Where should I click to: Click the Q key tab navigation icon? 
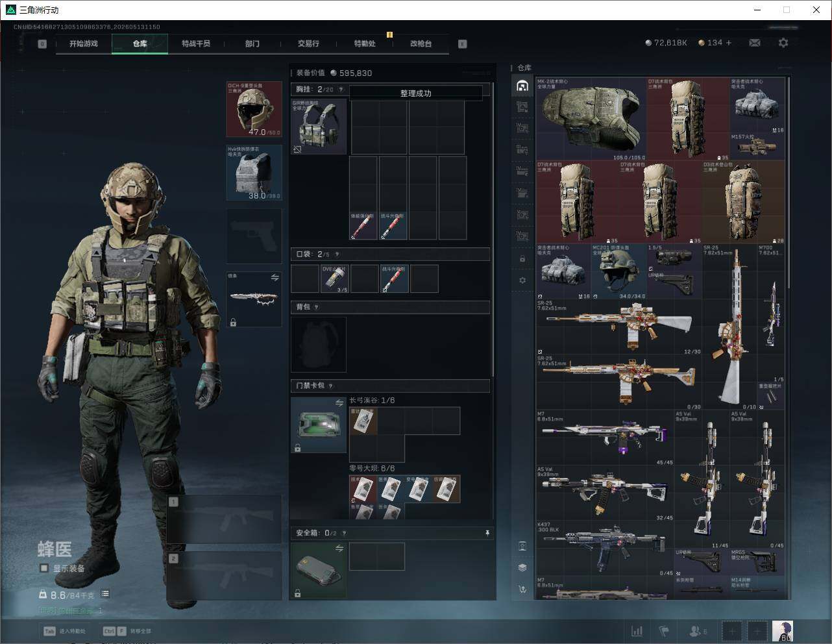(x=42, y=44)
